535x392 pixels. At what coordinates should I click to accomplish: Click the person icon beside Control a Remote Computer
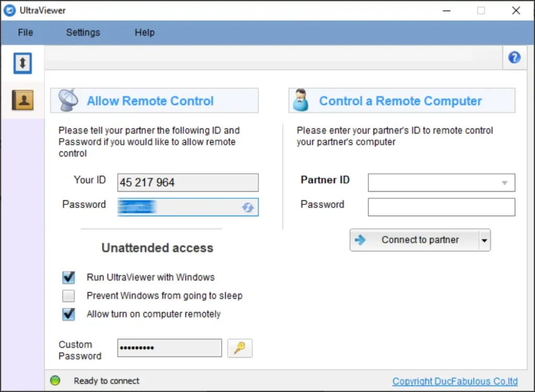point(301,100)
